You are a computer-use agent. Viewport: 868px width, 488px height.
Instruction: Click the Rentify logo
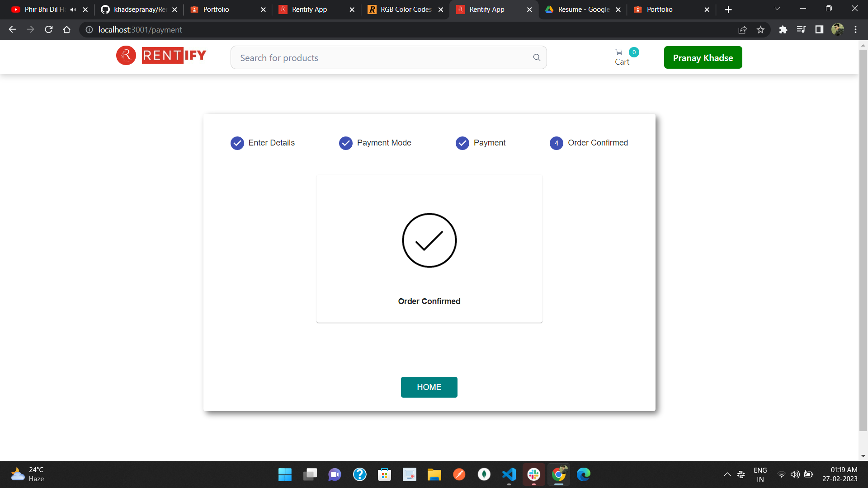161,56
